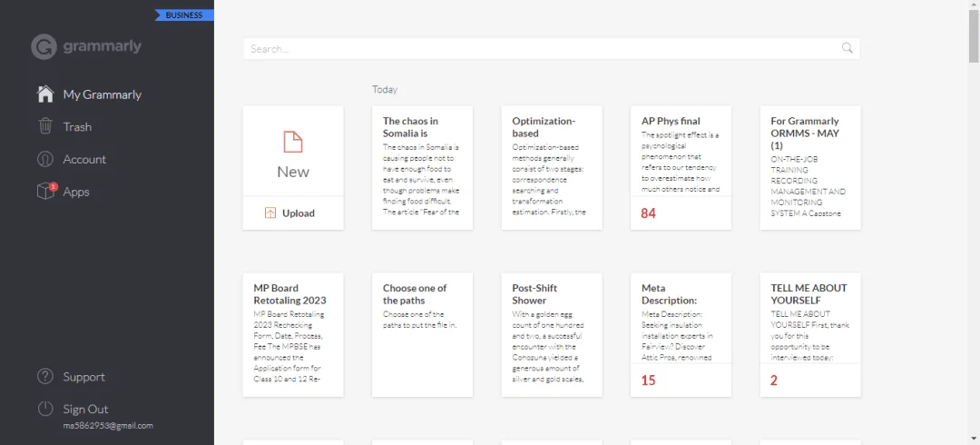980x445 pixels.
Task: Open the 'Post-Shift Shower' document
Action: tap(552, 334)
